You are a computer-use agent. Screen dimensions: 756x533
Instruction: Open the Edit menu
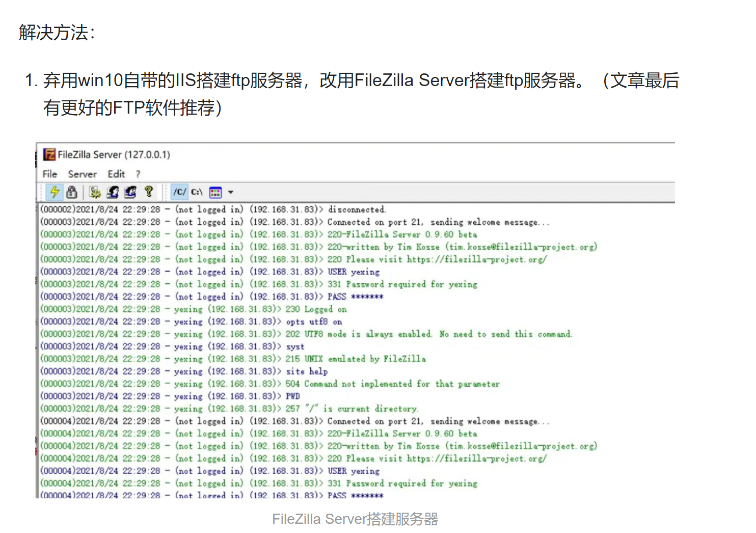116,174
